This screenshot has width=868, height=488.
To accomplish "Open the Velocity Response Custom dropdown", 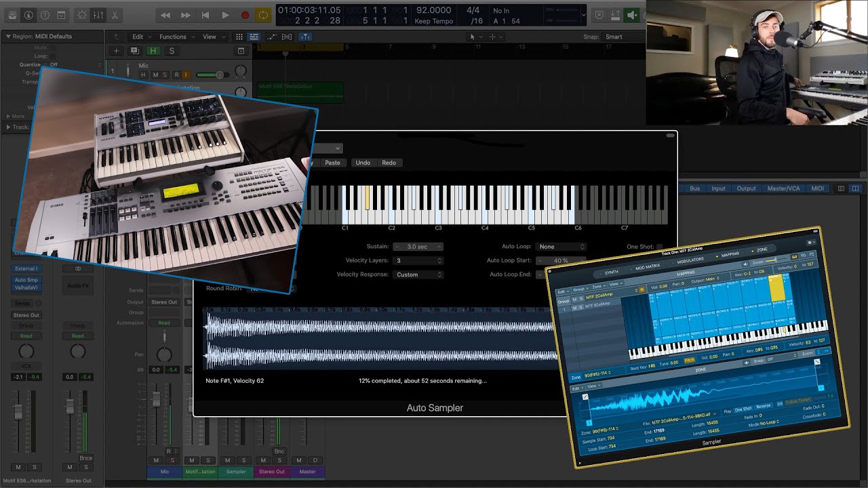I will [418, 274].
